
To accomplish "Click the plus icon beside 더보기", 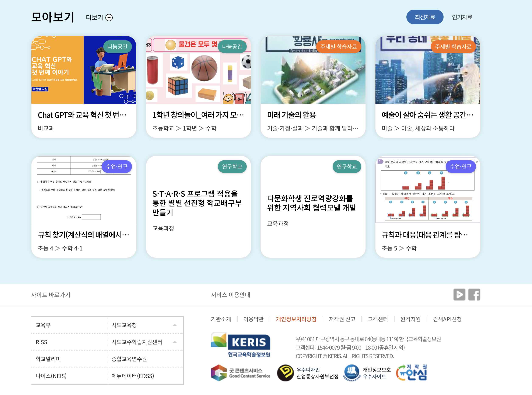I will 109,17.
